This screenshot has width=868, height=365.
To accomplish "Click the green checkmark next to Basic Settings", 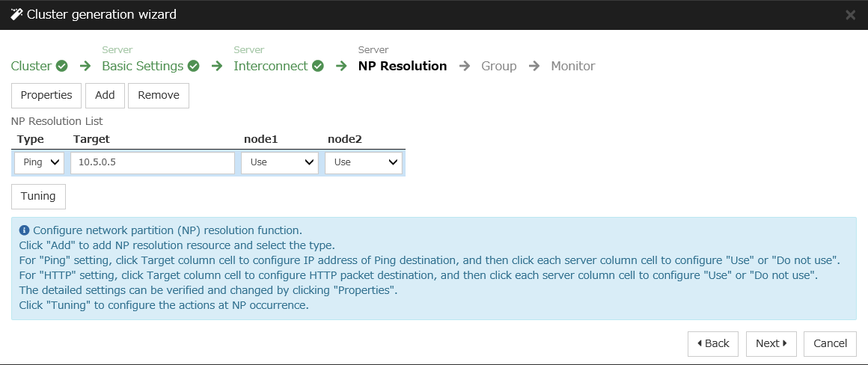I will 194,66.
